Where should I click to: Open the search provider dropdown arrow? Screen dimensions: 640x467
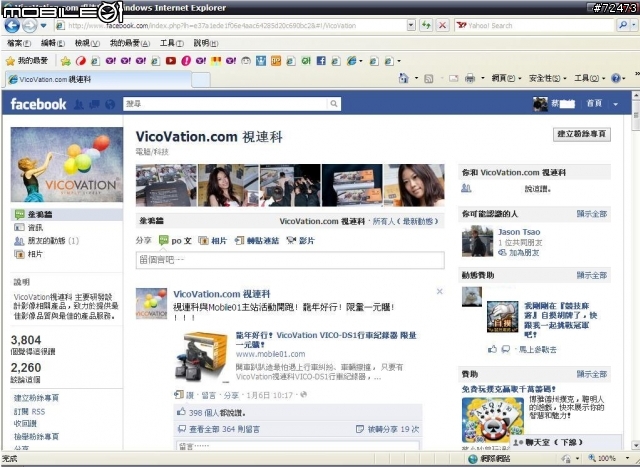tap(633, 25)
